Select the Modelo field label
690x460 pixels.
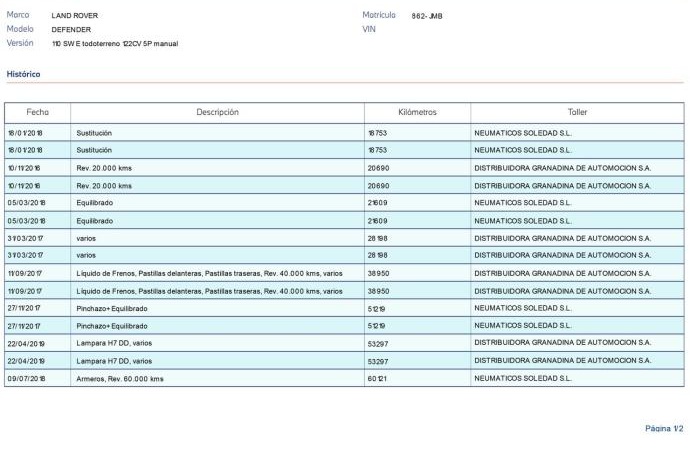[20, 30]
